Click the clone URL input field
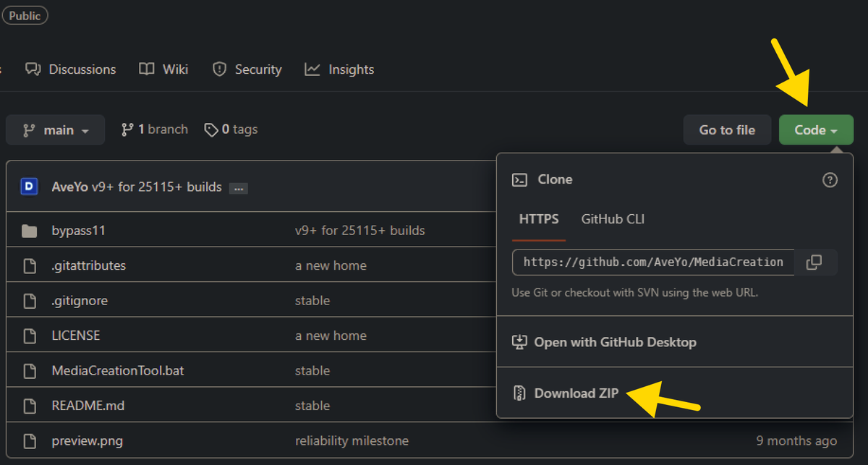Screen dimensions: 868x465 tap(654, 263)
